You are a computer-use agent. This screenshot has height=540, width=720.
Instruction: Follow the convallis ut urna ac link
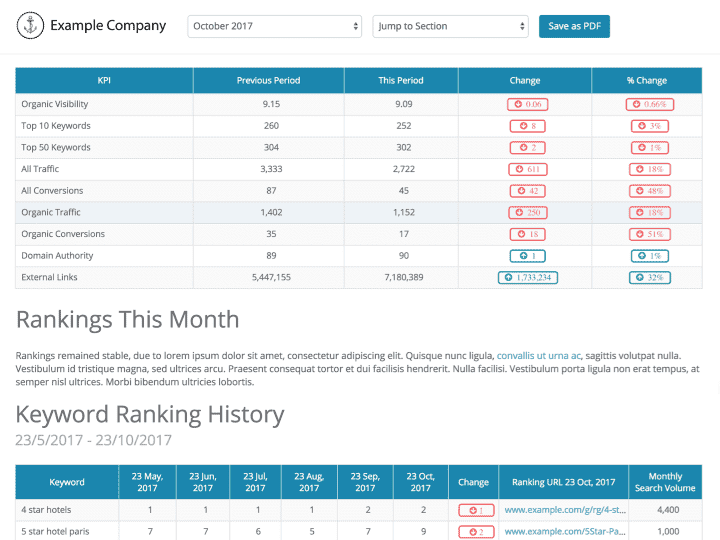pos(538,355)
